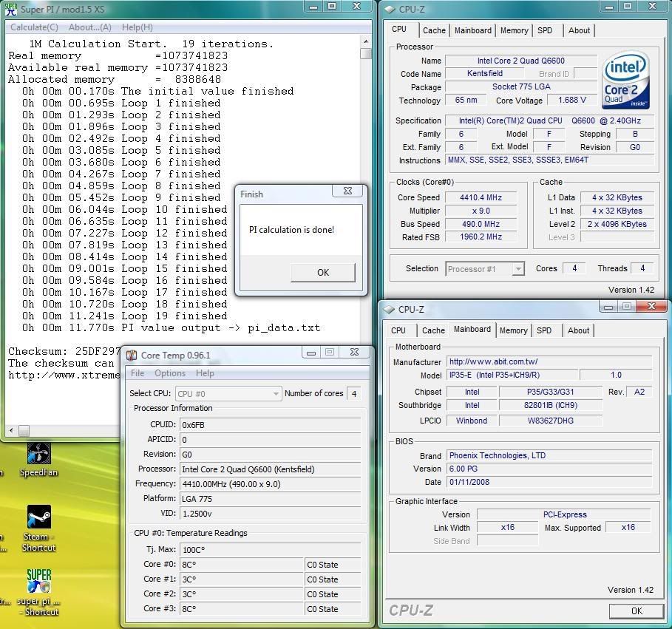
Task: Click Super PI horizontal scrollbar left arrow
Action: (x=11, y=430)
